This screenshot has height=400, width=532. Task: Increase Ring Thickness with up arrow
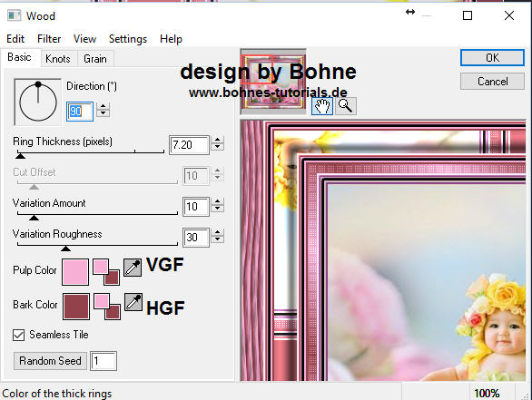pyautogui.click(x=218, y=141)
